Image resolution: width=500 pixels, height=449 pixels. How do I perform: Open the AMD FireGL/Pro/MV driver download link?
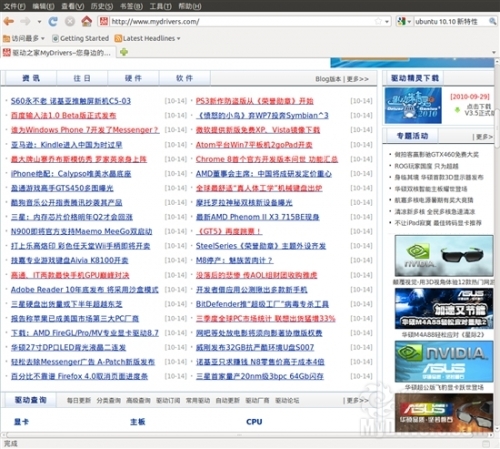tap(85, 333)
